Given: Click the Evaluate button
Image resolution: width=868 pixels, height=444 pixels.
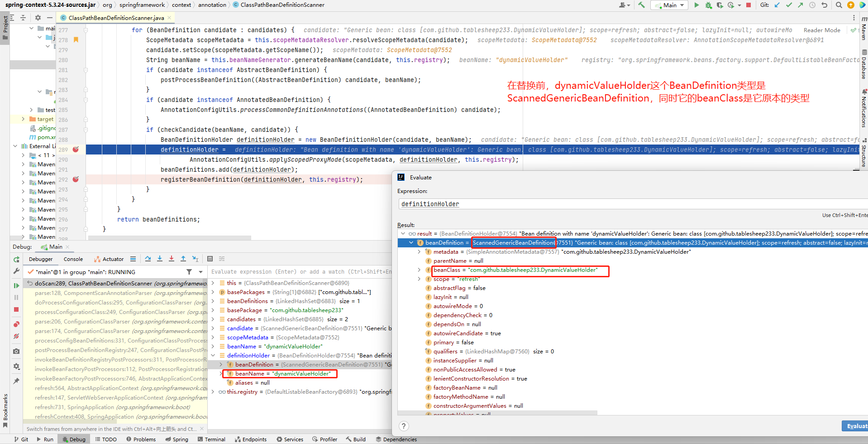Looking at the screenshot, I should coord(854,426).
